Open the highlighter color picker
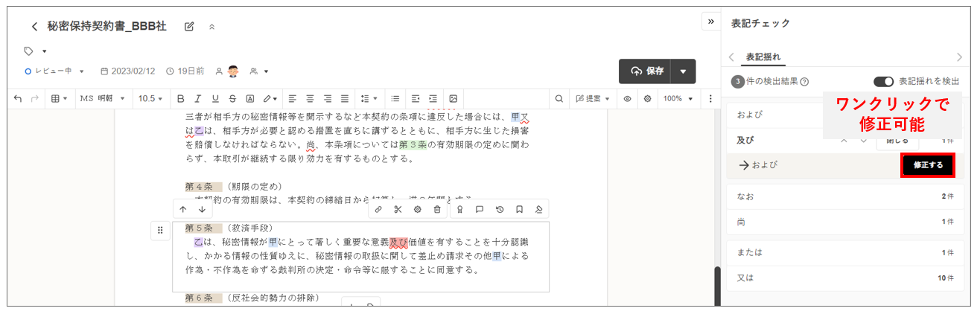This screenshot has height=314, width=980. [x=270, y=99]
